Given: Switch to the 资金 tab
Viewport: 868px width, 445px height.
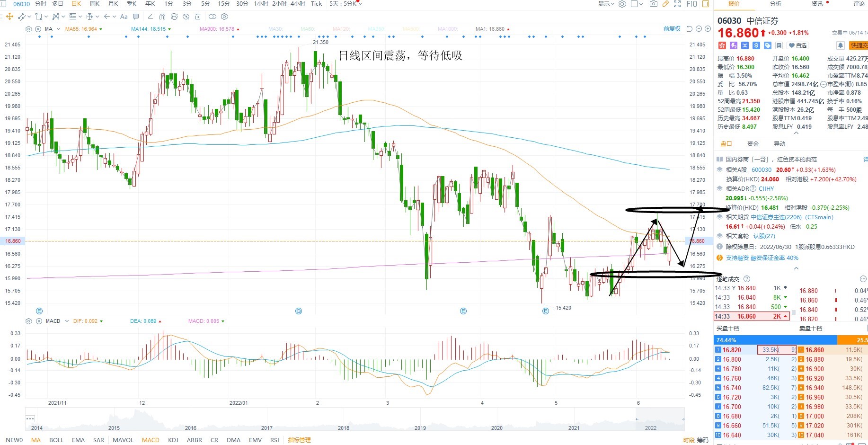Looking at the screenshot, I should pos(753,144).
